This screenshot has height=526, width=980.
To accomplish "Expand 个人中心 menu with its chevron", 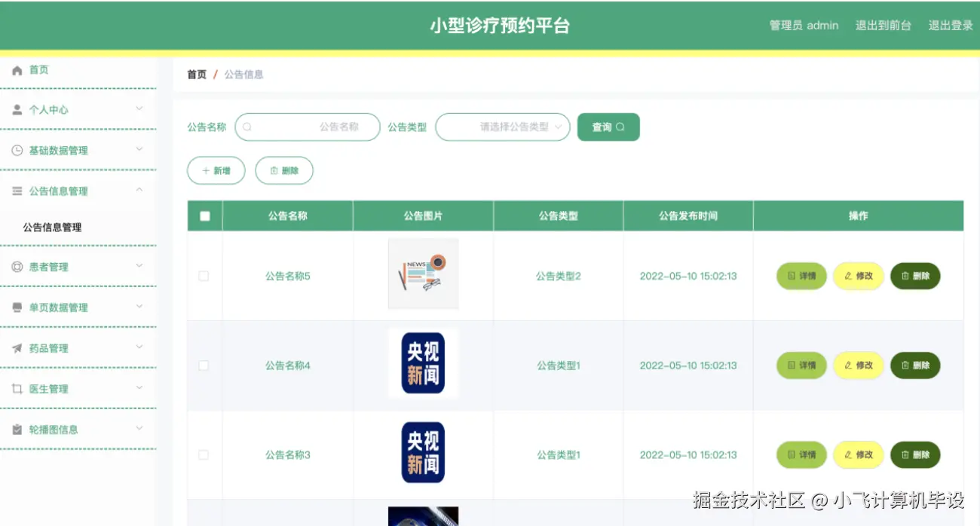I will 139,109.
